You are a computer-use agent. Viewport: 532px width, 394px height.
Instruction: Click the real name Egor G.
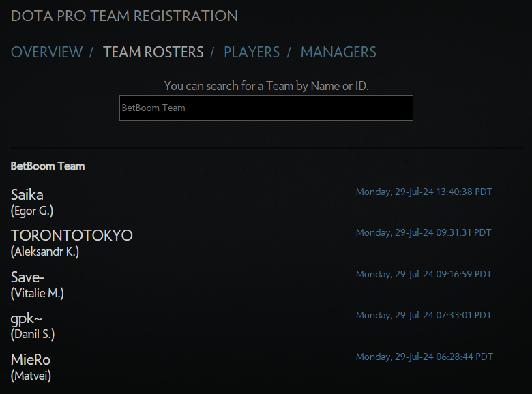pos(32,211)
